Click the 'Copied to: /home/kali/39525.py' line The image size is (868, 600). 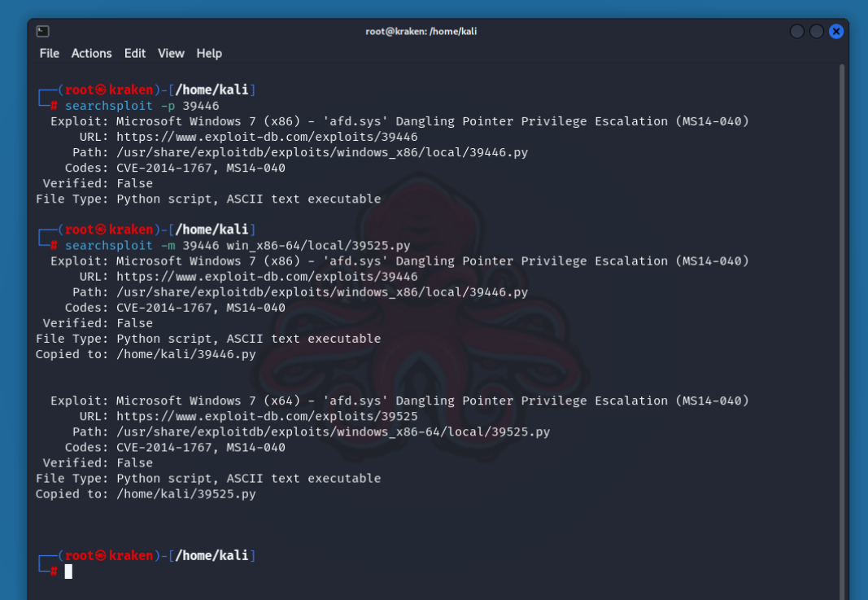[x=146, y=494]
